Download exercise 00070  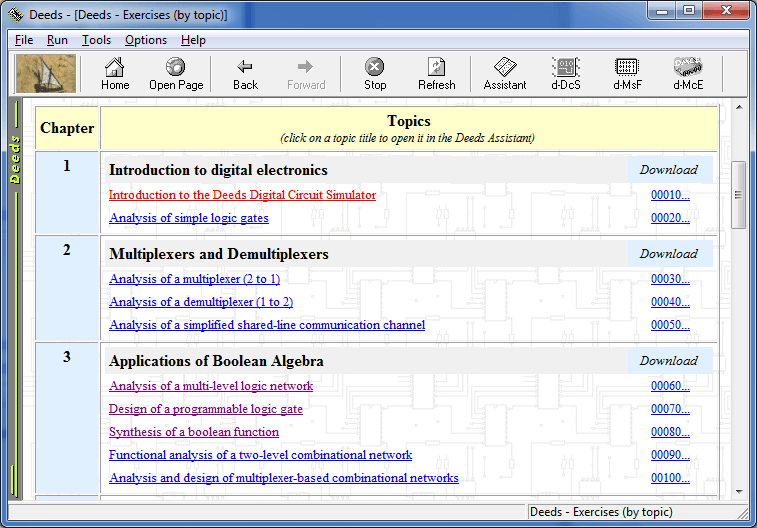point(670,409)
